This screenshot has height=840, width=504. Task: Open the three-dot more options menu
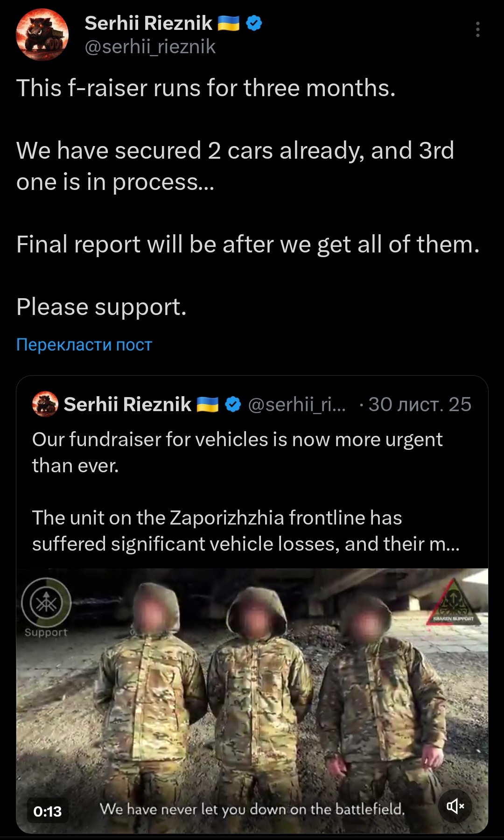pyautogui.click(x=477, y=29)
